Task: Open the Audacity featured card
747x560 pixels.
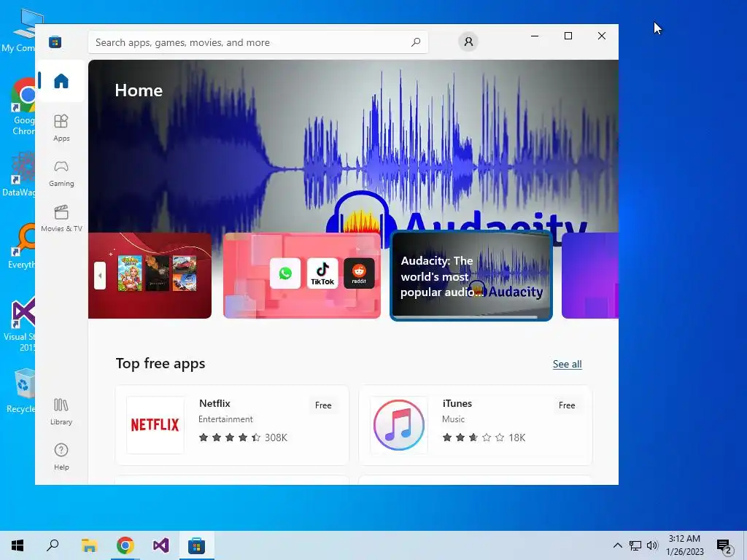Action: pos(471,276)
